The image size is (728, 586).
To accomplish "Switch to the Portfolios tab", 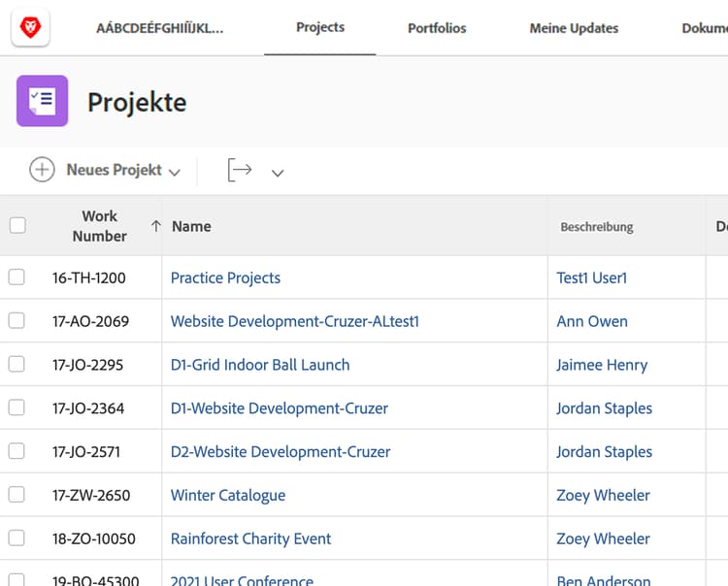I will coord(437,28).
